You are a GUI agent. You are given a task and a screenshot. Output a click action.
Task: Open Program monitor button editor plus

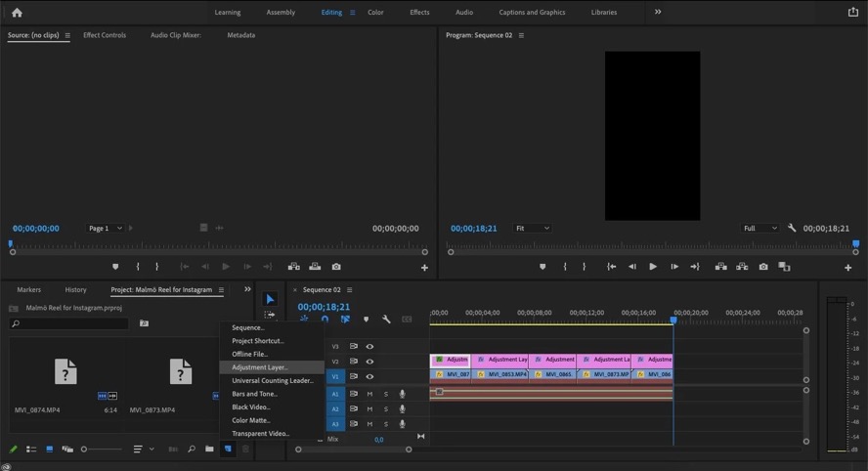click(x=847, y=268)
